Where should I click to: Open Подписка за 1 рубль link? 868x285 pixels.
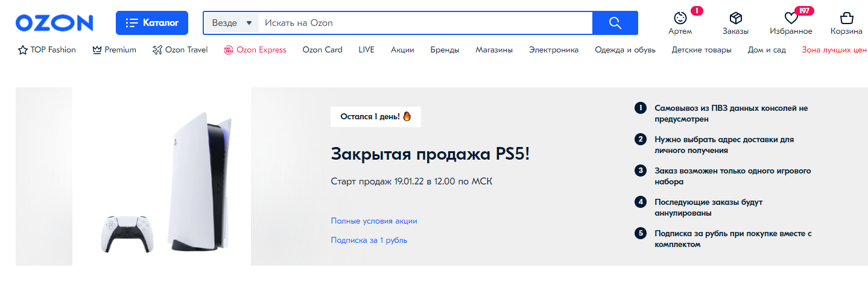pyautogui.click(x=369, y=240)
